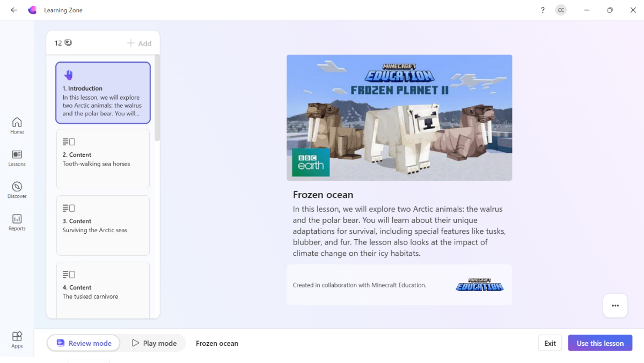Open Home in the sidebar
This screenshot has width=644, height=363.
point(17,126)
